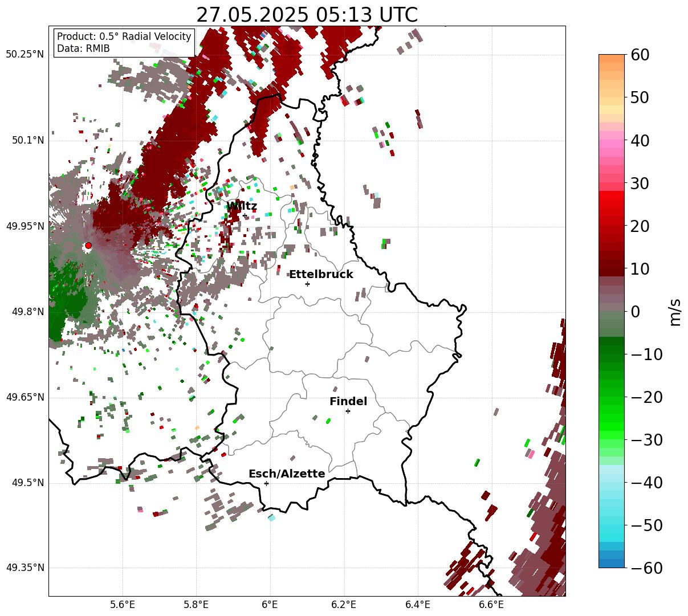Click the 0 colorbar tick label
This screenshot has height=616, width=688.
[x=636, y=312]
